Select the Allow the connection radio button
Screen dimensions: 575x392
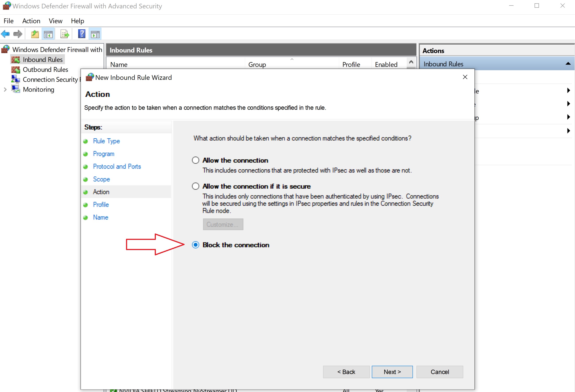[195, 160]
